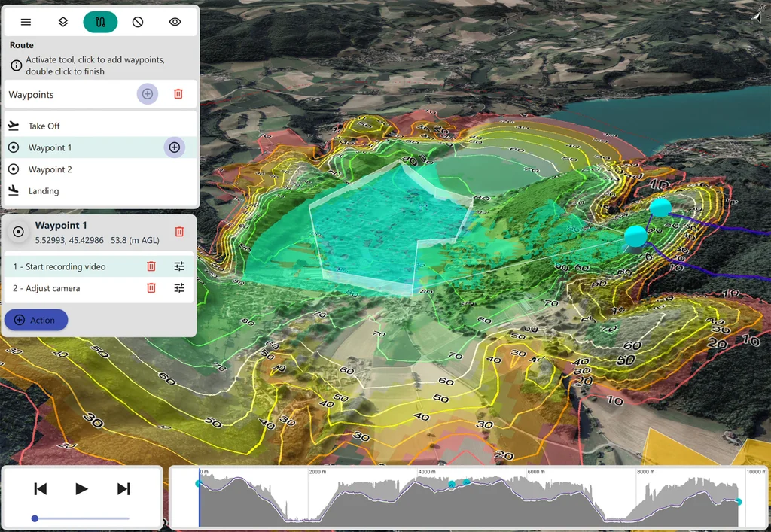Delete Waypoint 1 using its trash button
Viewport: 771px width, 532px height.
178,232
